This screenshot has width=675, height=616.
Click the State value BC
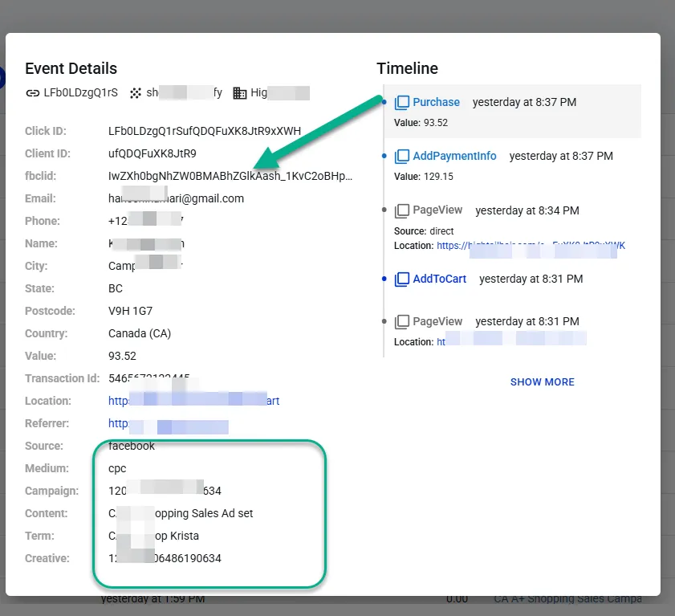pos(116,288)
